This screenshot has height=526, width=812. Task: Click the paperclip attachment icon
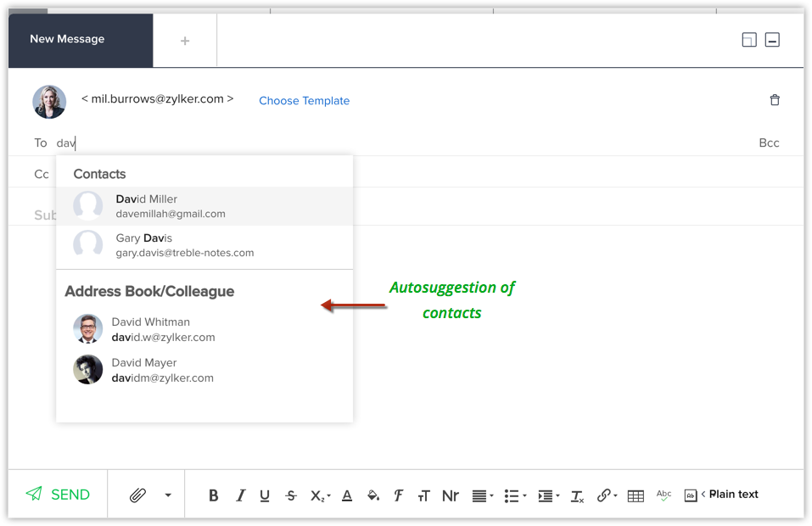click(137, 495)
